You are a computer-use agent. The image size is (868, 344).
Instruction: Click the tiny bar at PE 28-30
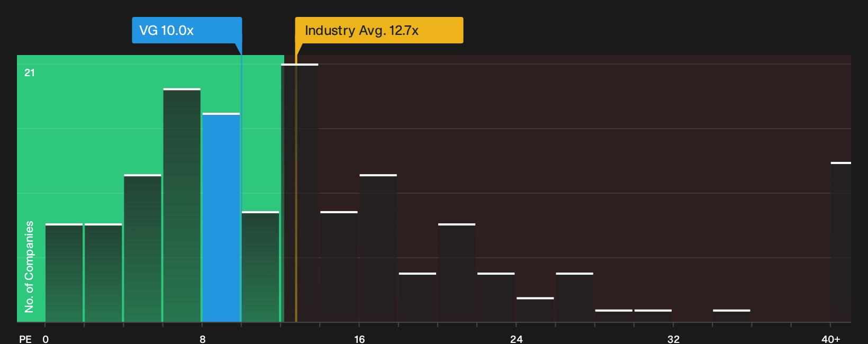pos(614,316)
